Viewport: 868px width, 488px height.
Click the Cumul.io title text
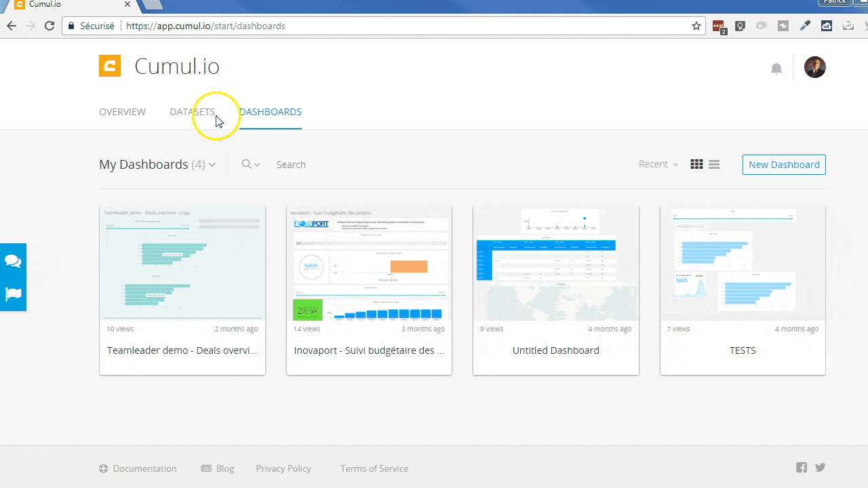tap(177, 66)
